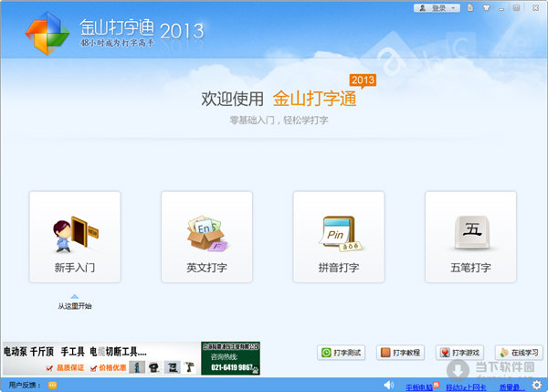Screen dimensions: 548x392
Task: Expand the 登录 login dropdown
Action: click(437, 8)
